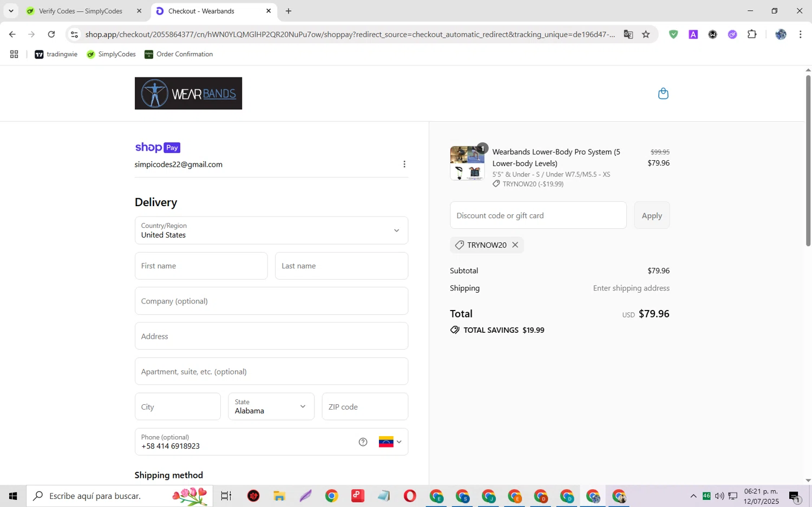Click the Wearbands logo
This screenshot has width=812, height=507.
188,94
